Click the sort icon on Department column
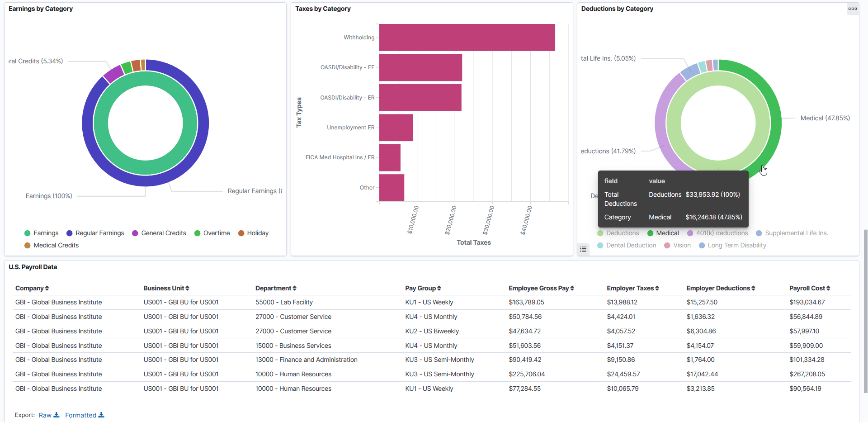Viewport: 868px width, 422px height. point(294,288)
